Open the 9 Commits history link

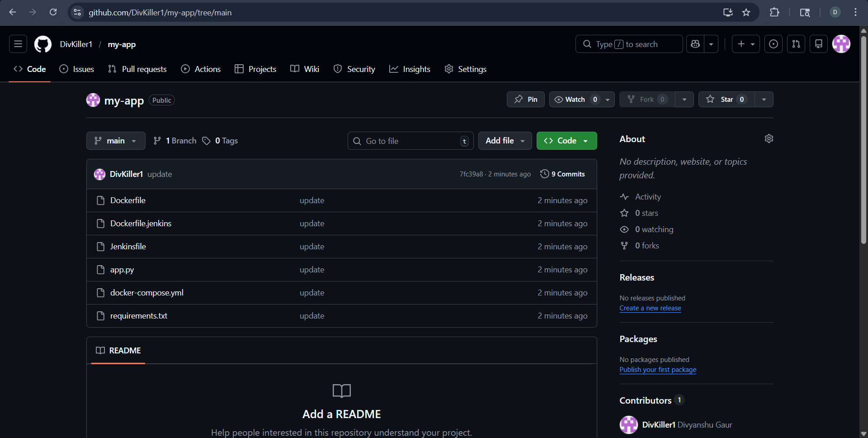(563, 174)
